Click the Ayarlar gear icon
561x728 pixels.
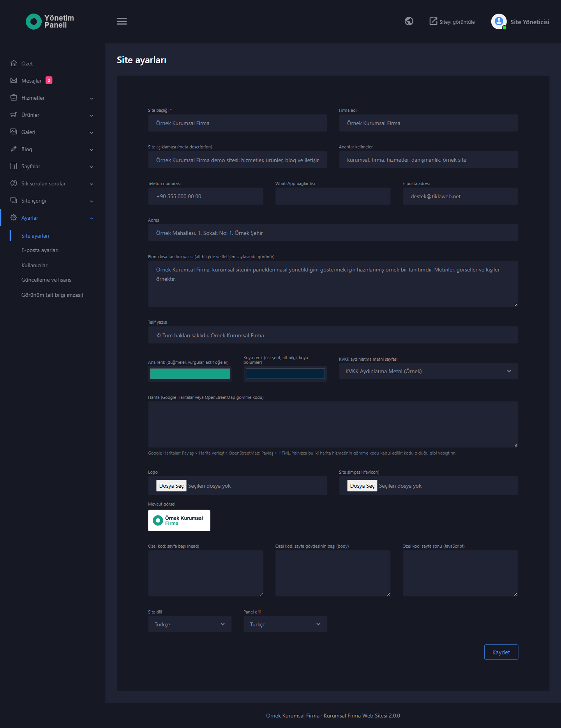[14, 217]
